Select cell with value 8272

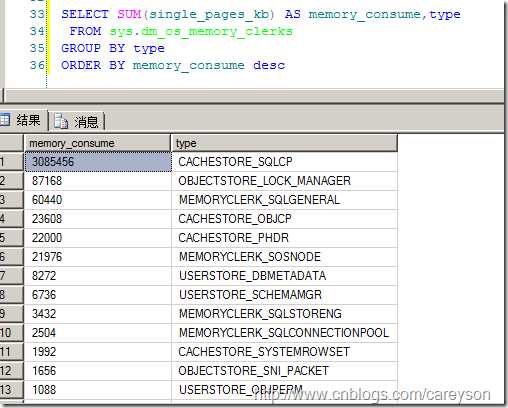click(x=98, y=276)
